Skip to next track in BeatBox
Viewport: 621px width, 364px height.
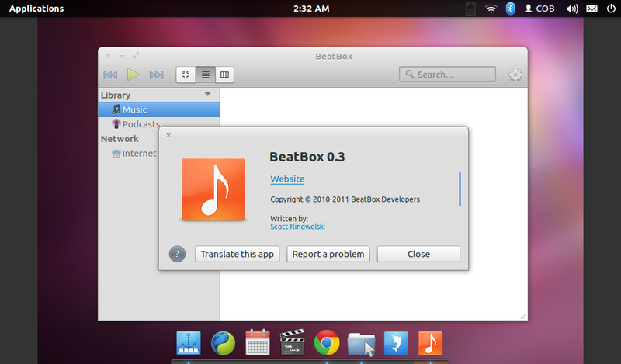click(157, 75)
